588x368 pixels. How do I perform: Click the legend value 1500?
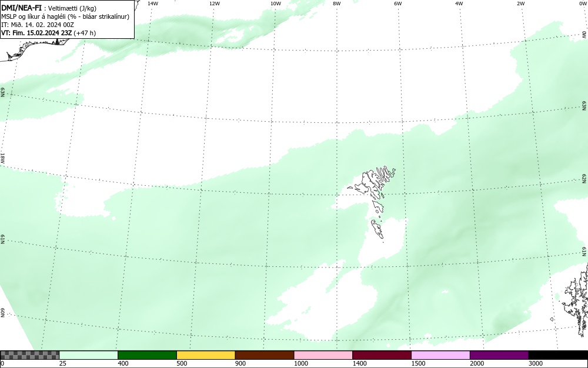click(x=418, y=363)
